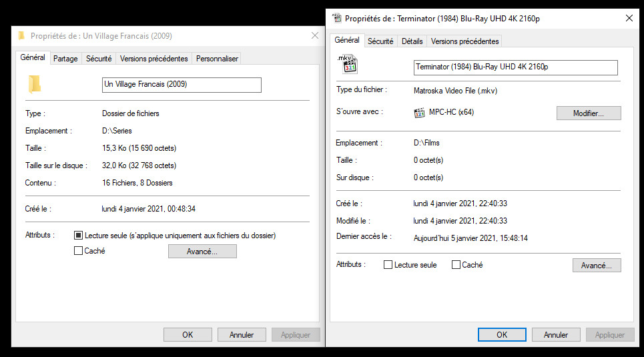This screenshot has height=357, width=644.
Task: Click Modifier to change the opening app
Action: [x=589, y=113]
